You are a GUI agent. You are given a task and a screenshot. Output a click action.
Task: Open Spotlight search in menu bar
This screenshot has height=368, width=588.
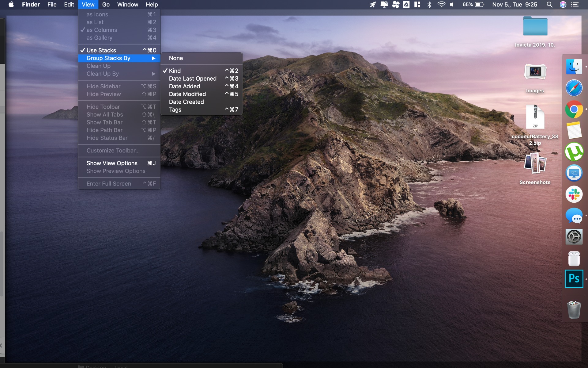click(x=550, y=5)
